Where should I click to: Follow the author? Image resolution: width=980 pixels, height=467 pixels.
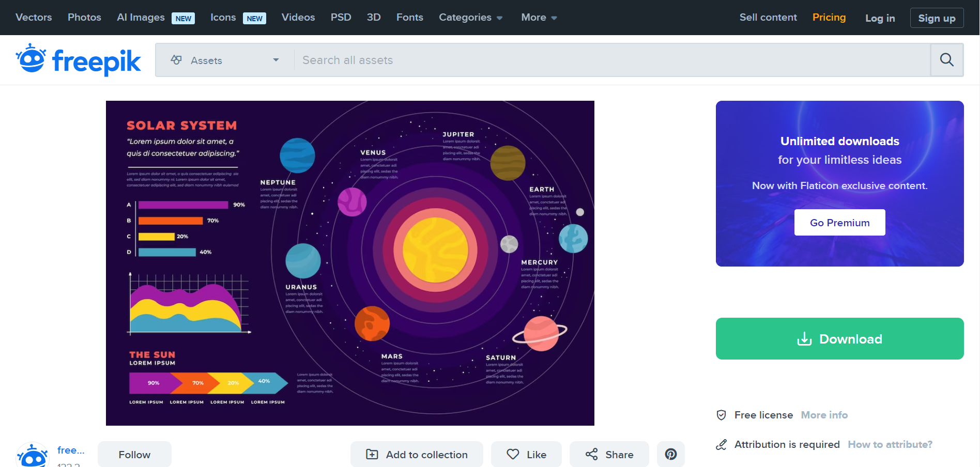134,454
